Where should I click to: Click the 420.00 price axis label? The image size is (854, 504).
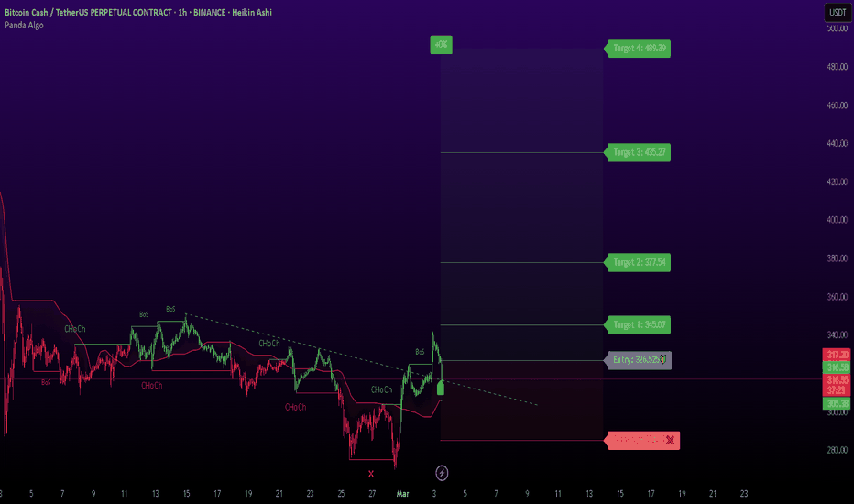tap(838, 181)
